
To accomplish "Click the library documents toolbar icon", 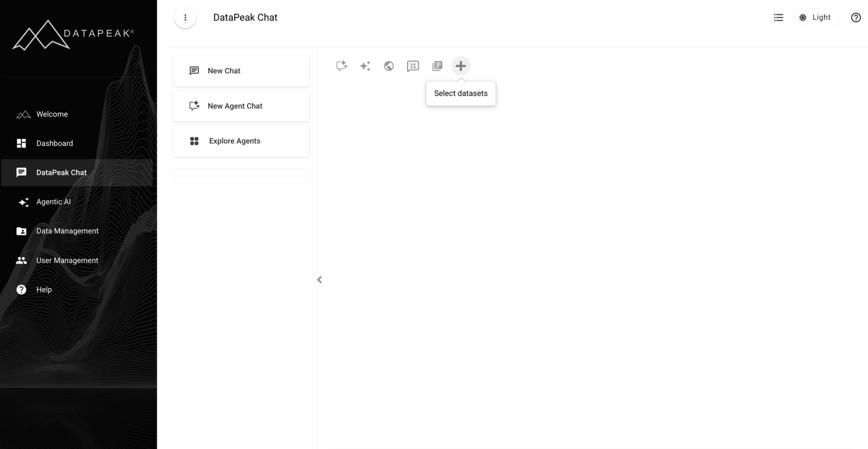I will (x=437, y=66).
